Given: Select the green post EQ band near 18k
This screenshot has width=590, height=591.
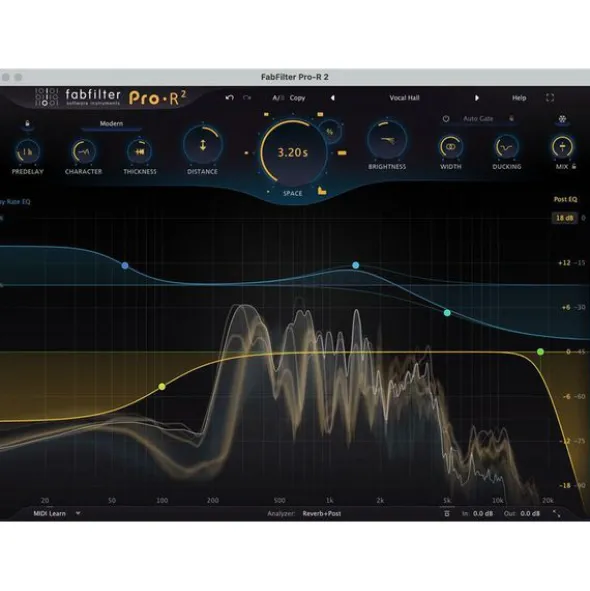Looking at the screenshot, I should [540, 352].
